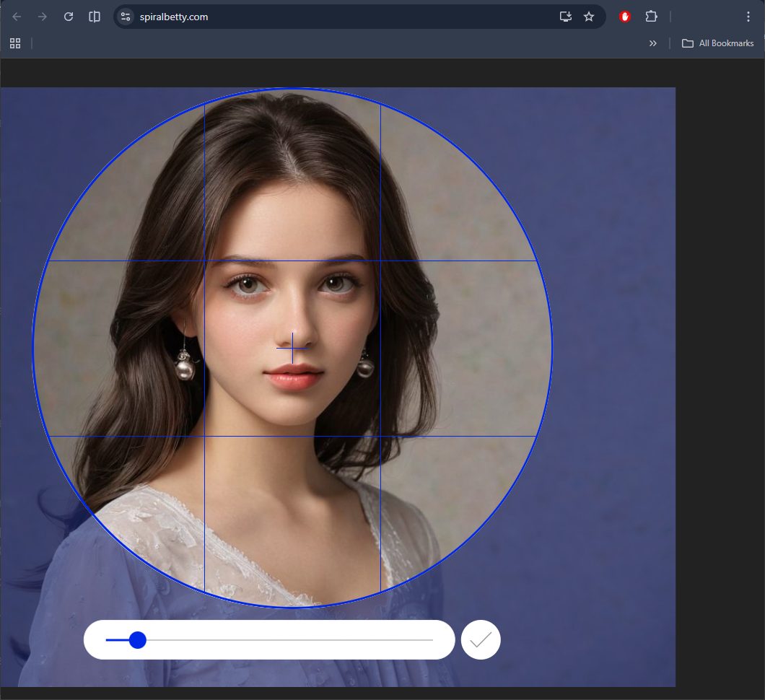View site information for spiralbetty.com
765x700 pixels.
[x=126, y=17]
